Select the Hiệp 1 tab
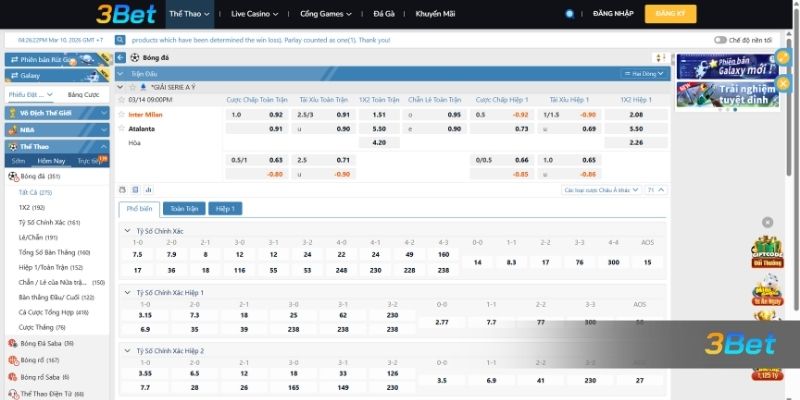800x400 pixels. click(x=225, y=208)
